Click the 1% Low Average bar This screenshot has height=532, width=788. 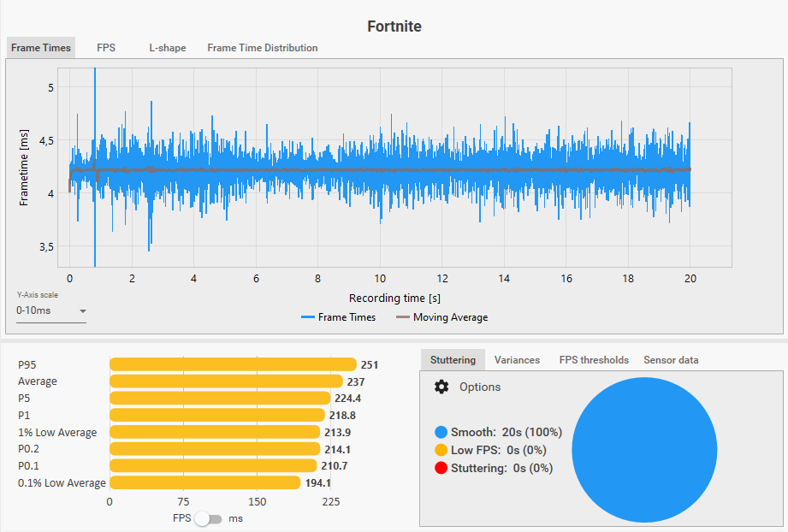click(215, 432)
